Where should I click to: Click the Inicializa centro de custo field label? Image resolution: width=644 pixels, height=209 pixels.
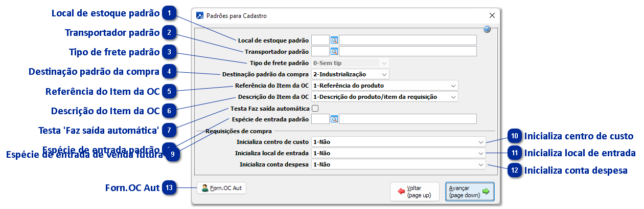[272, 141]
